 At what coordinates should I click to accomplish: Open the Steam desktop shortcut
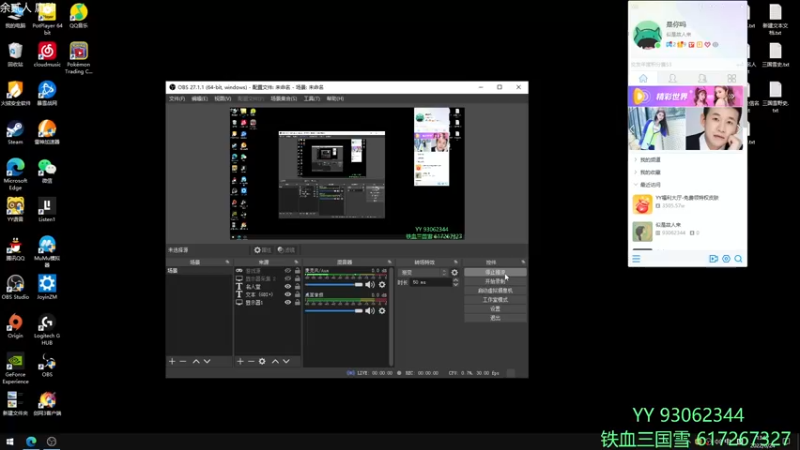[15, 132]
